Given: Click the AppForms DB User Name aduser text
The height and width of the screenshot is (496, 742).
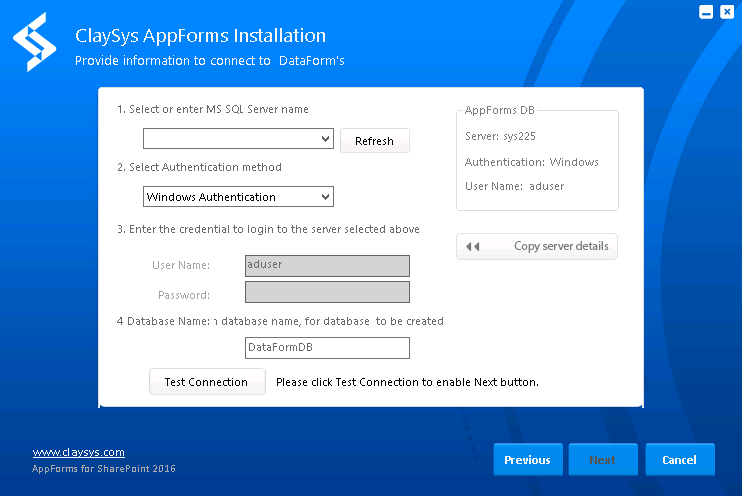Looking at the screenshot, I should tap(514, 186).
